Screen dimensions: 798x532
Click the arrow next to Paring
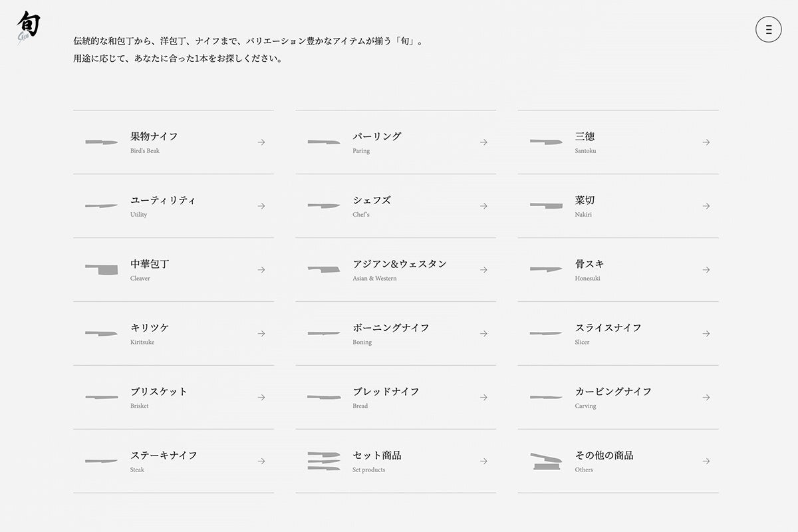pos(483,142)
